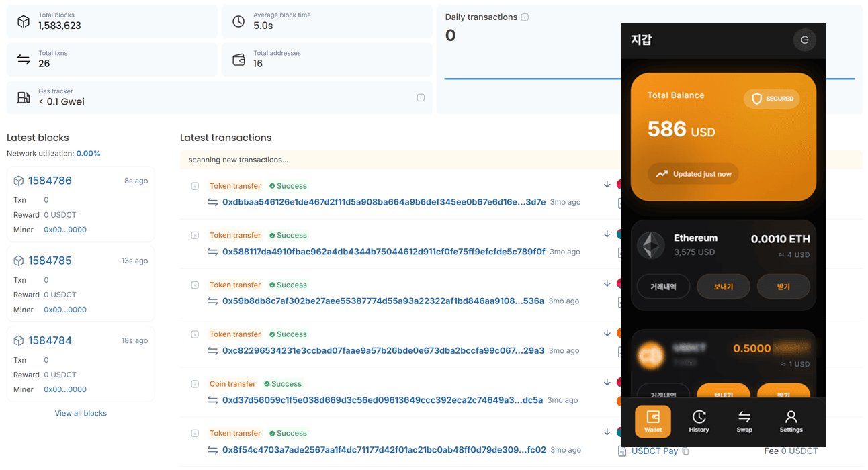Tap Ethereum 보내기 send button
Screen dimensions: 868x470
click(723, 287)
